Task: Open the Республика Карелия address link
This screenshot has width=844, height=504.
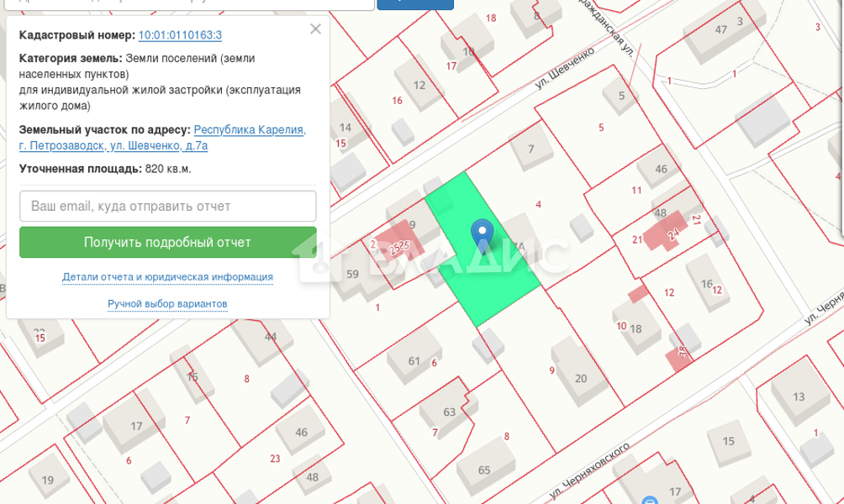Action: 162,138
